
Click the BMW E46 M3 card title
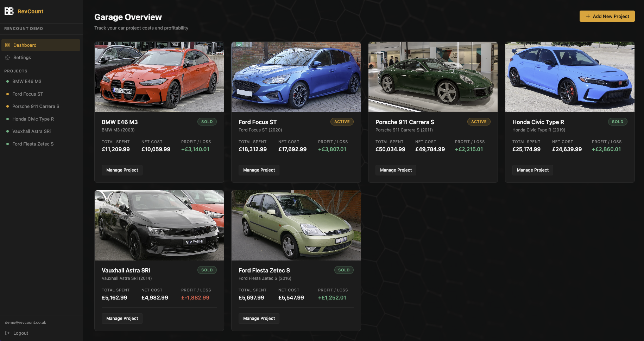(120, 122)
